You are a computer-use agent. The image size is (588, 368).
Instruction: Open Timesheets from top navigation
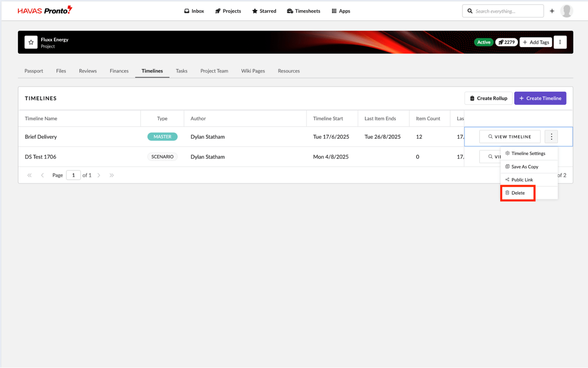pos(303,11)
